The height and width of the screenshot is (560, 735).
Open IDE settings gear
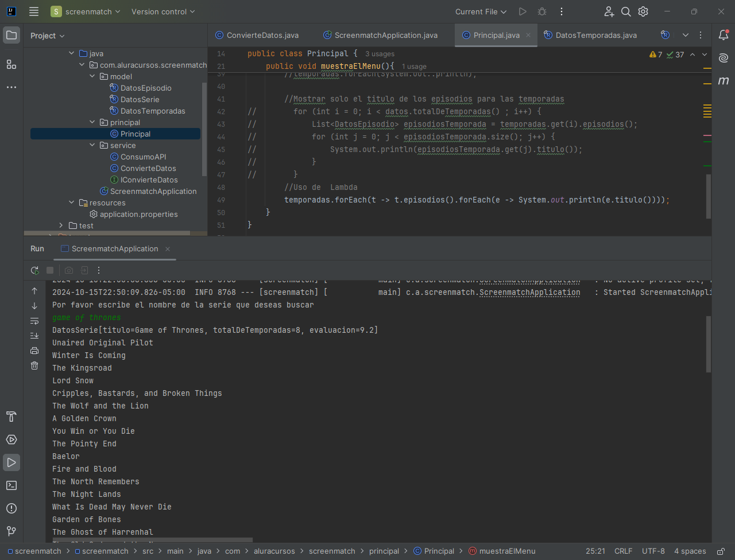tap(643, 11)
